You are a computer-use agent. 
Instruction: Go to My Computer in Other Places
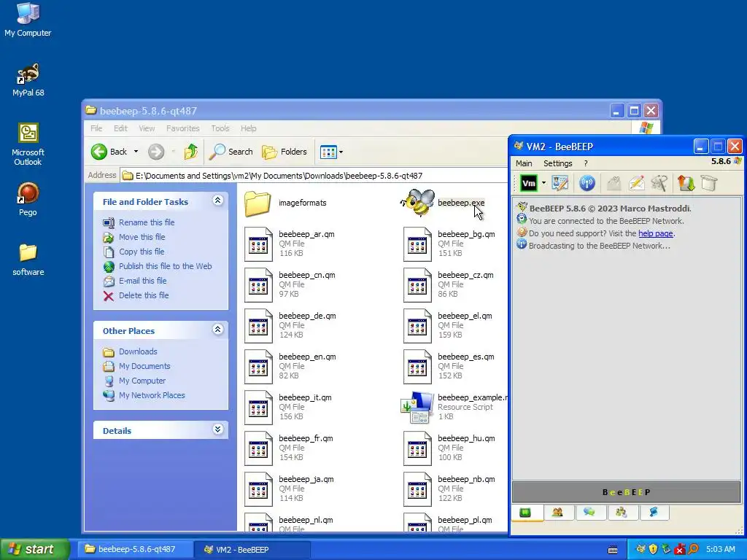142,381
